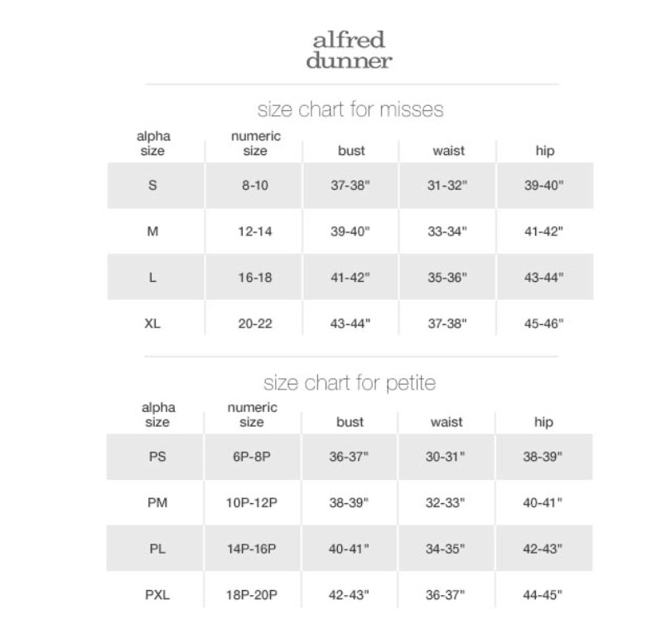This screenshot has height=644, width=671.
Task: Click the 37-38" bust value for S
Action: (x=350, y=186)
